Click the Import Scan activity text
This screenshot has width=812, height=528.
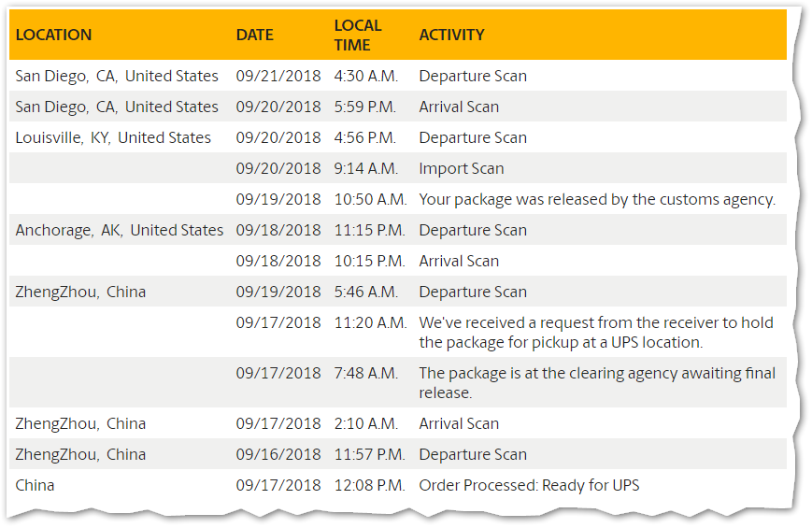462,168
